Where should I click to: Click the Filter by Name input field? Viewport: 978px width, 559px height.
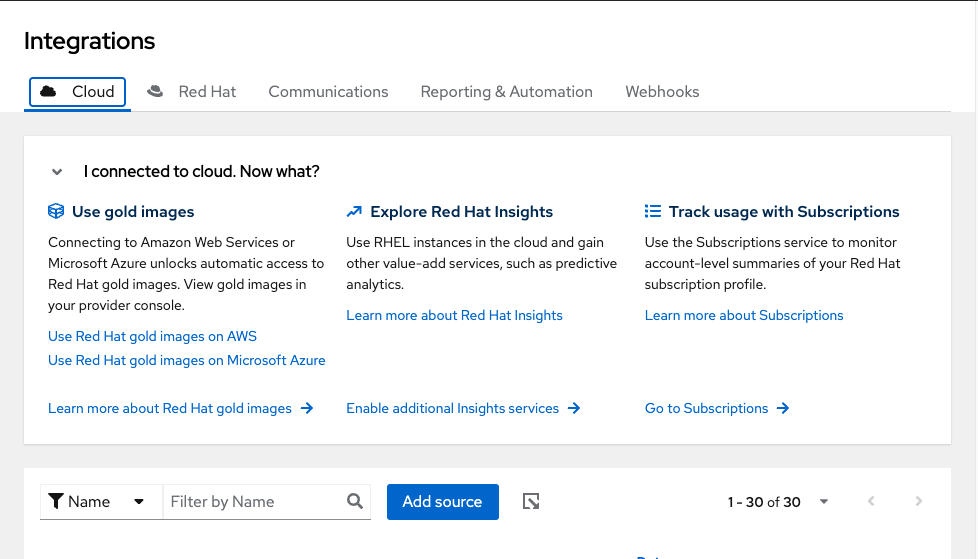254,502
